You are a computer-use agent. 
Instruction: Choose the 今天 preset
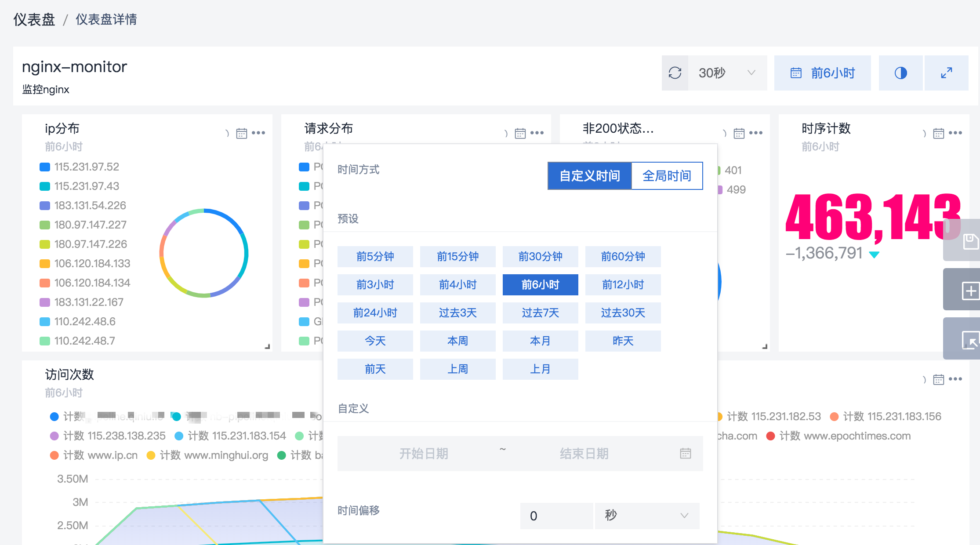pyautogui.click(x=375, y=341)
